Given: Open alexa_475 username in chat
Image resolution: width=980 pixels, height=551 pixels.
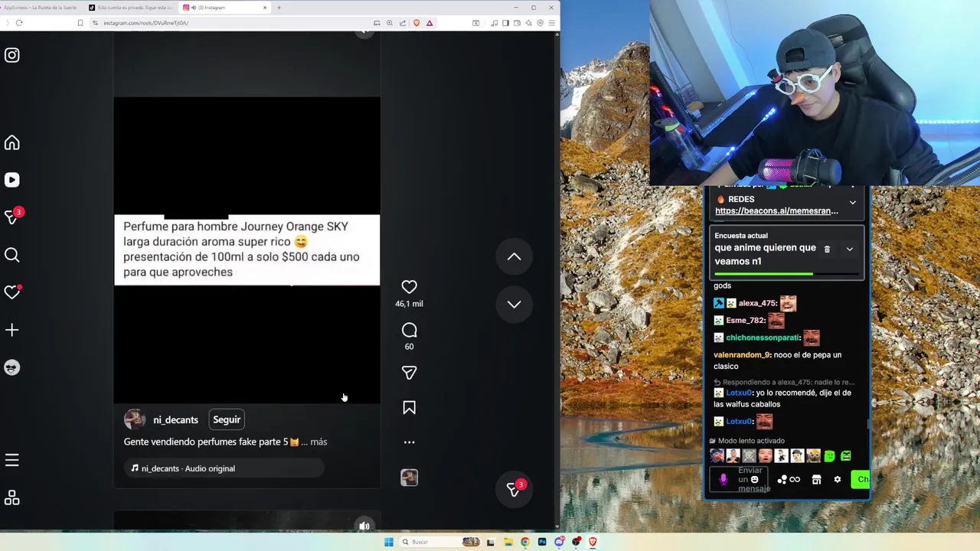Looking at the screenshot, I should [x=758, y=303].
